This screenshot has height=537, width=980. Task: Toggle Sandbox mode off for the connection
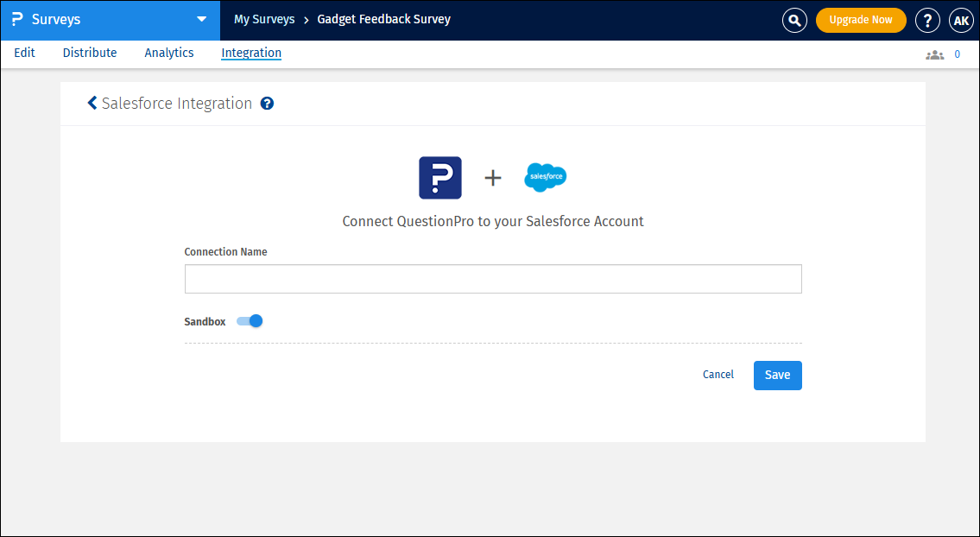[249, 320]
